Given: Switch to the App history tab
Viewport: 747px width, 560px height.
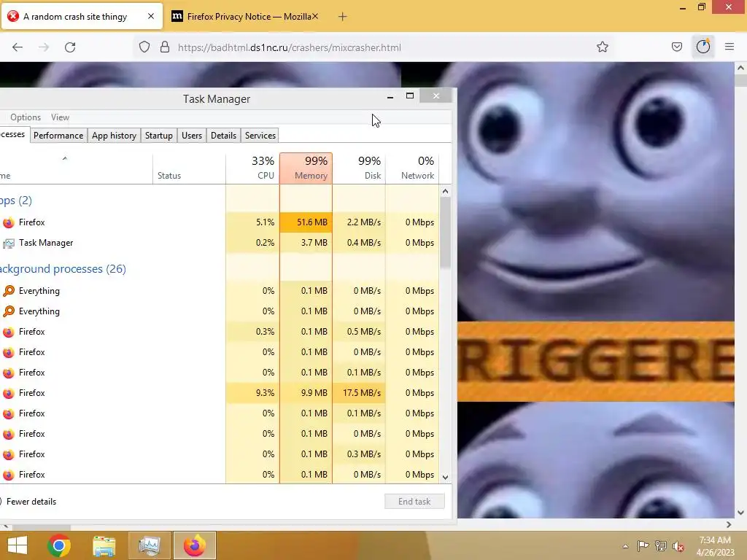Looking at the screenshot, I should [x=114, y=135].
